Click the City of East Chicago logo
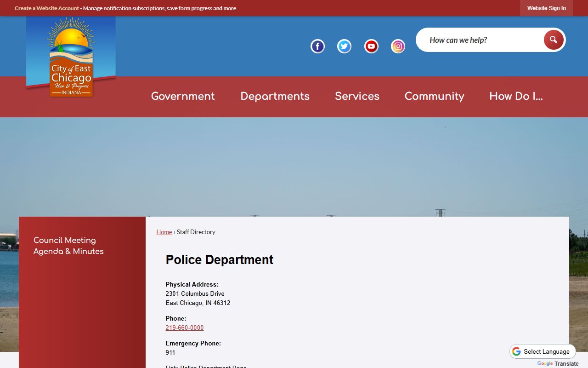 point(71,57)
